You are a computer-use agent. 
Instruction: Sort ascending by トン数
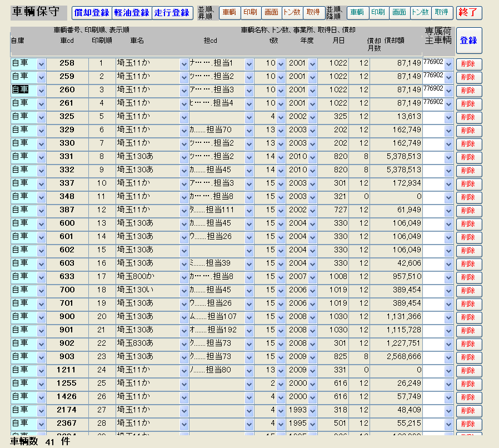[292, 13]
